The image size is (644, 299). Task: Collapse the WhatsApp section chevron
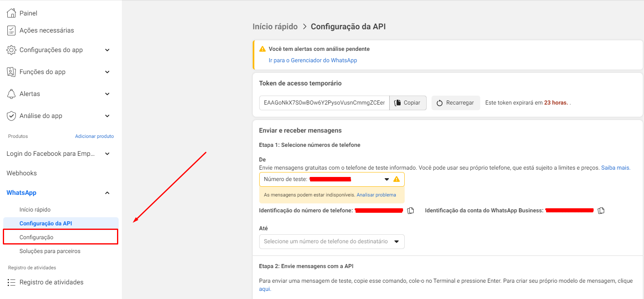107,193
